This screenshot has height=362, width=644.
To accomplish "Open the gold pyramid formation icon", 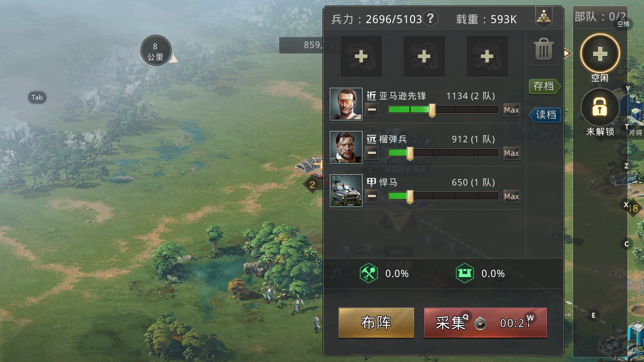I will tap(543, 18).
